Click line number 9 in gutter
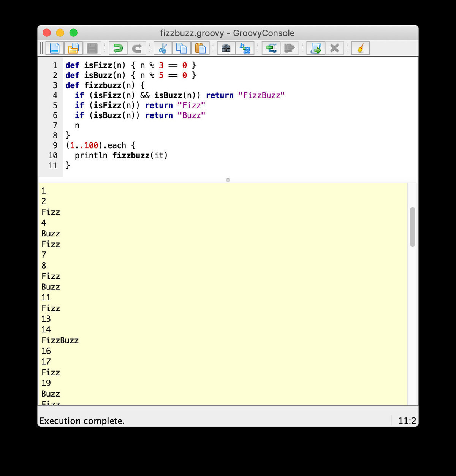The image size is (456, 476). pos(55,145)
